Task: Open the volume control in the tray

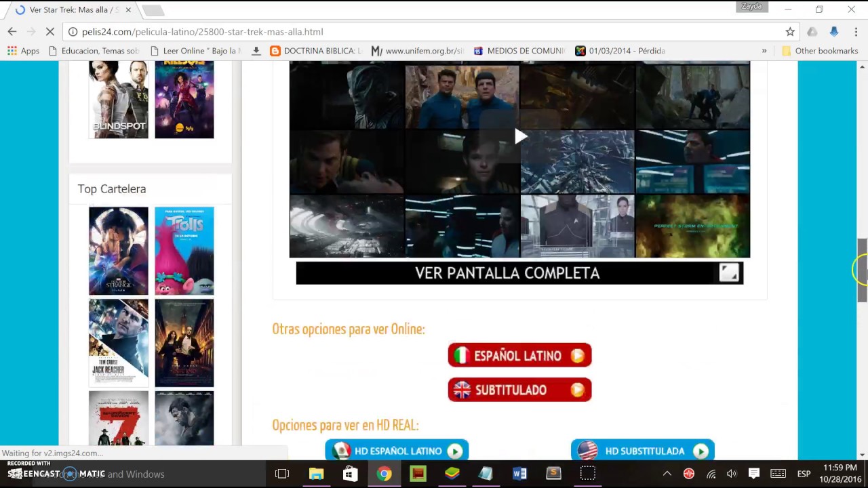Action: 732,474
